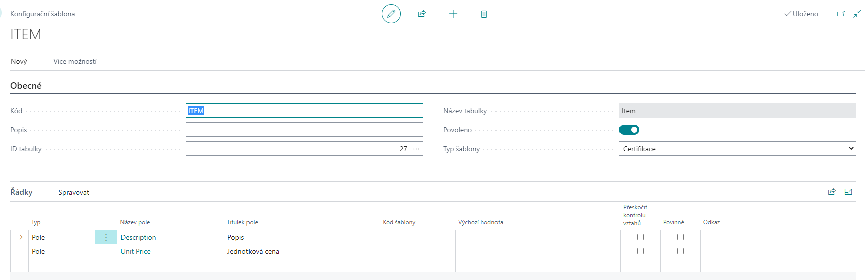
Task: Open ID tabulky lookup ellipsis
Action: pyautogui.click(x=416, y=149)
